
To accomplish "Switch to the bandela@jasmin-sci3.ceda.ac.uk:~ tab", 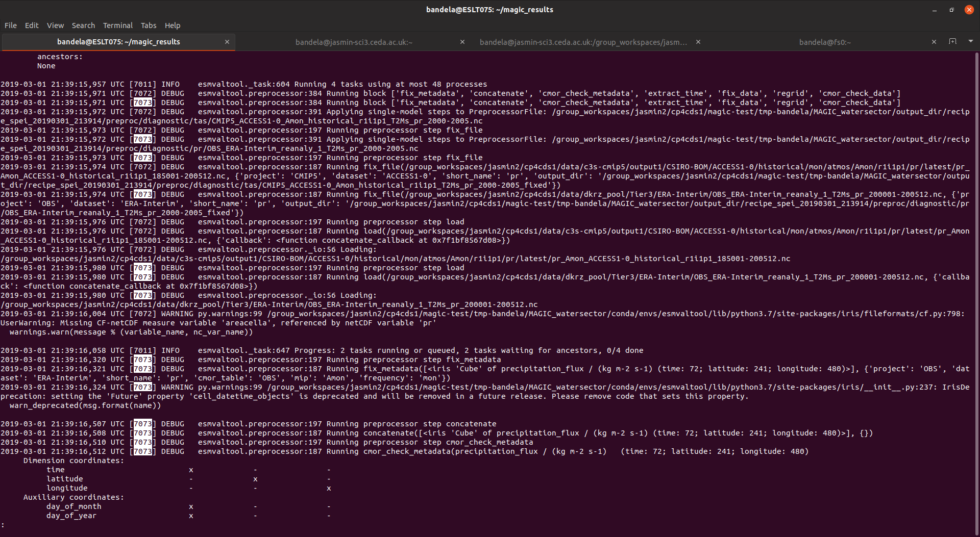I will pos(354,42).
